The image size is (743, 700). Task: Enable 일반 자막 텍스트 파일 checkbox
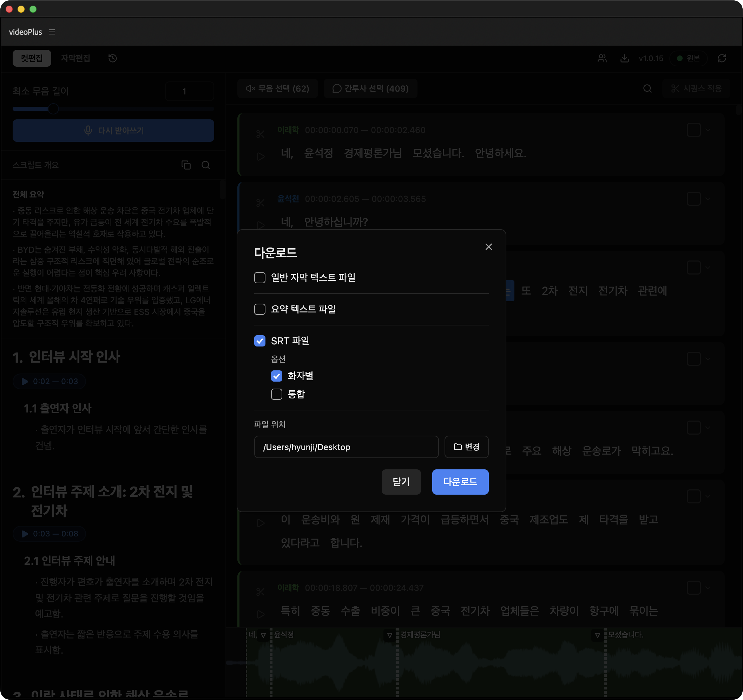(260, 278)
